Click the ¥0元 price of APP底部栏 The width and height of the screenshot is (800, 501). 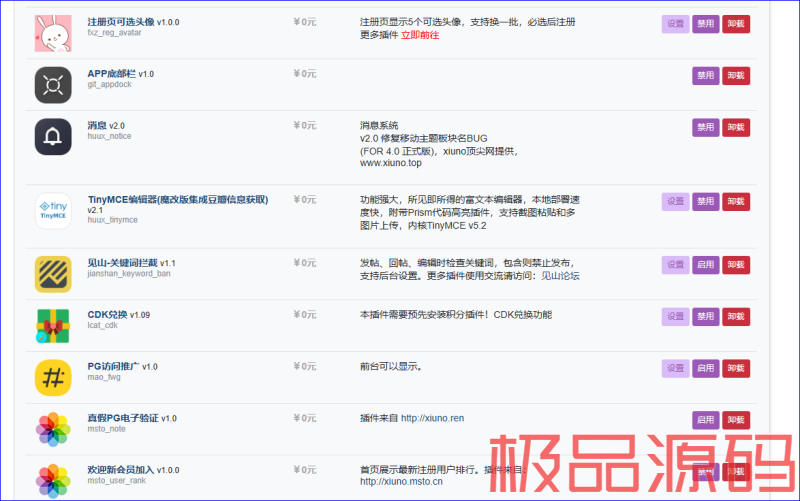(305, 74)
